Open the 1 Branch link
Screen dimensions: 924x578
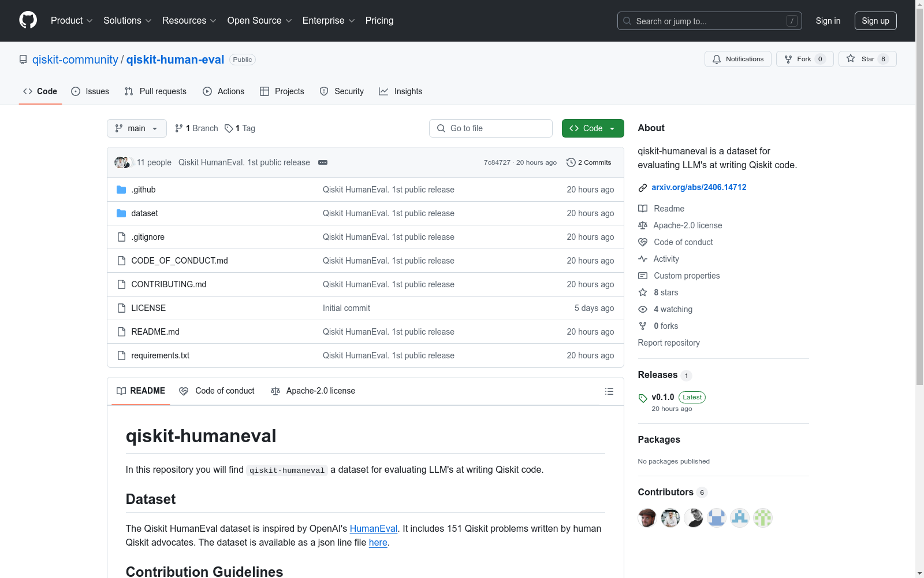(197, 128)
